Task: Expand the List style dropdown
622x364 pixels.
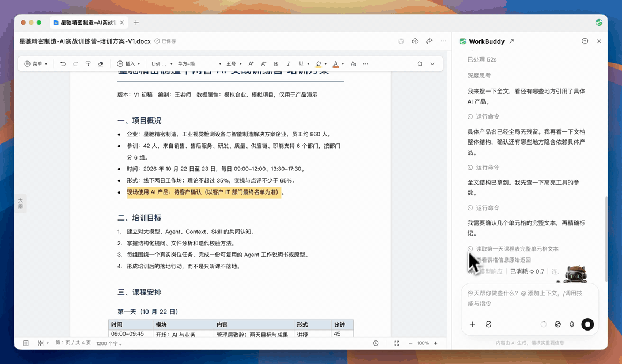Action: (x=162, y=63)
